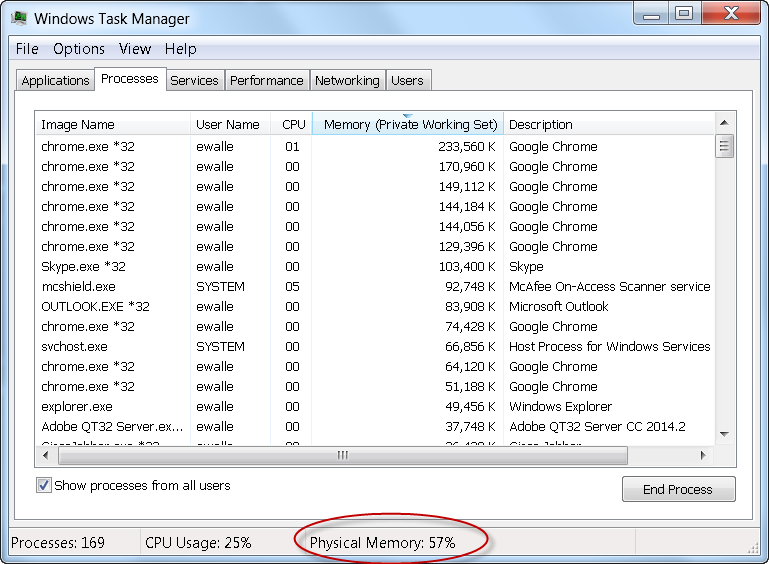Click the End Process button
Screen dimensions: 769x564
pos(679,489)
